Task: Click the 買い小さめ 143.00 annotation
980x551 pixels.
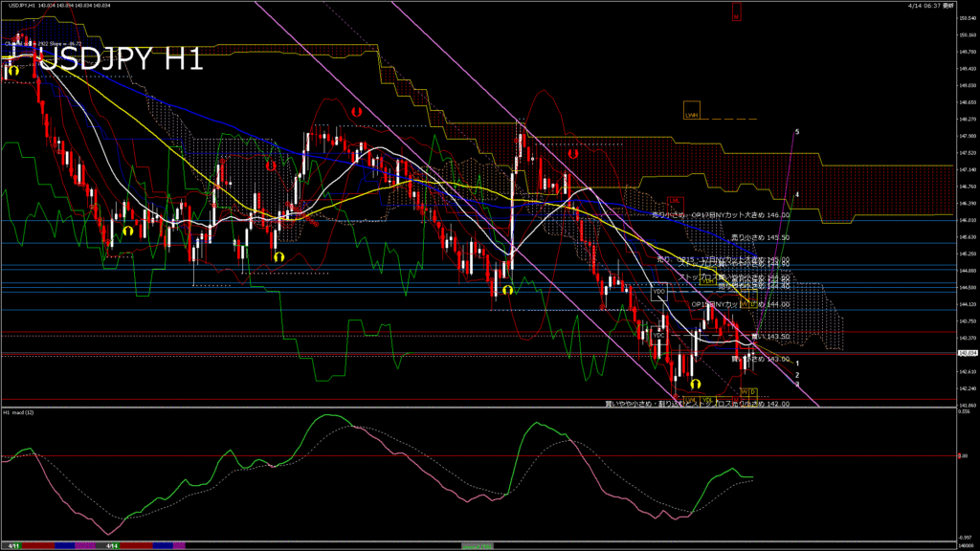Action: [762, 359]
